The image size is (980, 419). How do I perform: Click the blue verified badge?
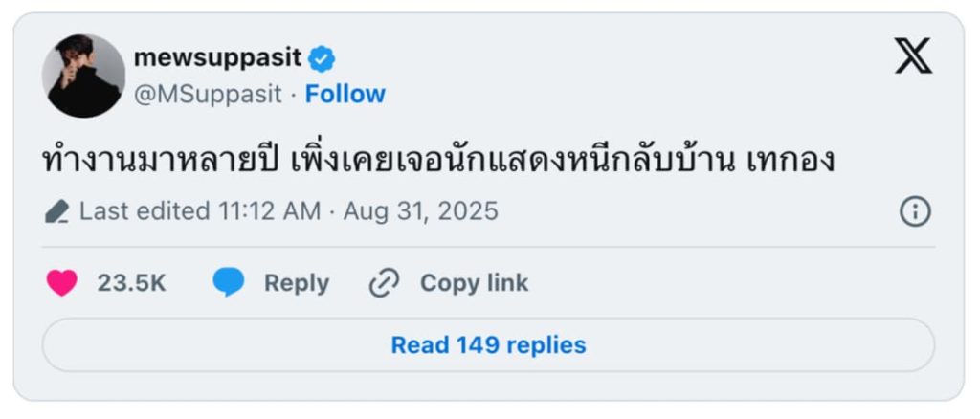(322, 59)
